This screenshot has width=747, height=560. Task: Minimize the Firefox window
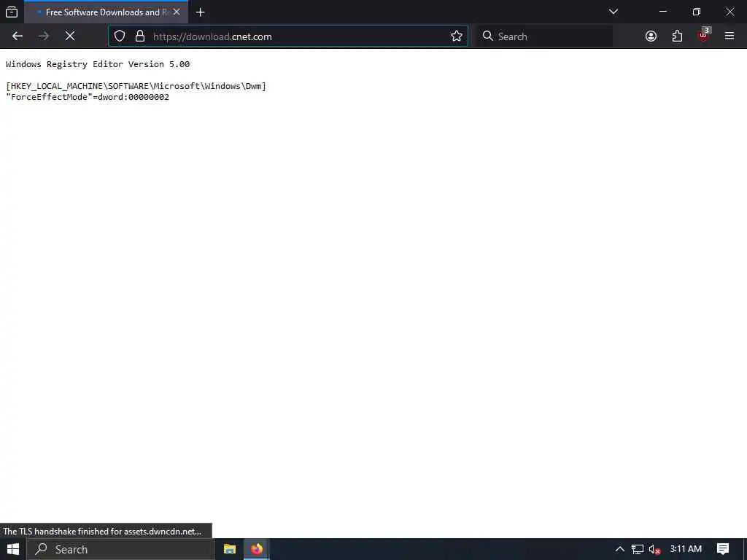click(662, 12)
